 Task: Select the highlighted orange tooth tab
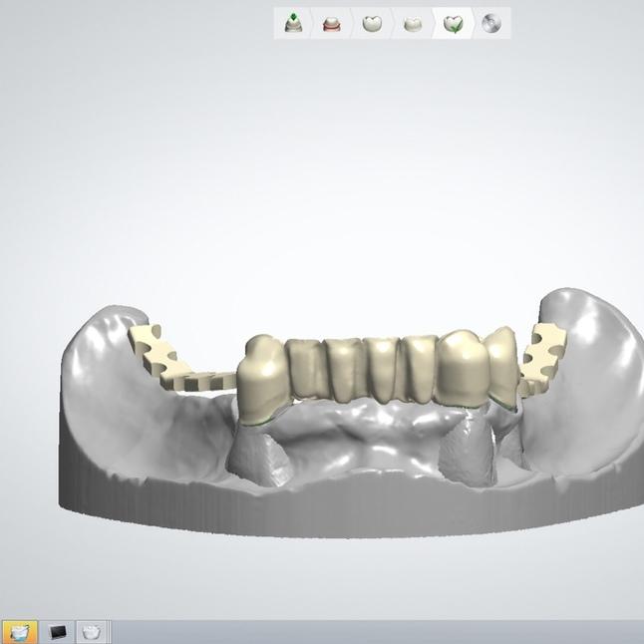19,632
